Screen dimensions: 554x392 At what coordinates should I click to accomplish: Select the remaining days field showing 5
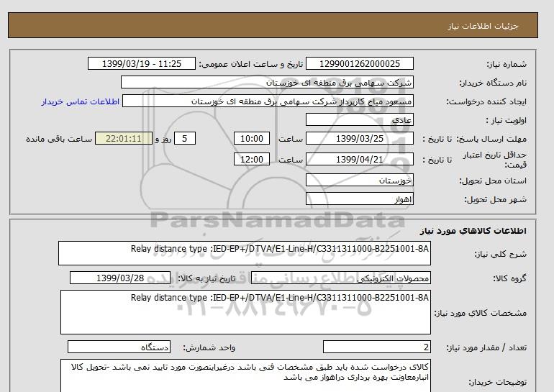pyautogui.click(x=186, y=139)
